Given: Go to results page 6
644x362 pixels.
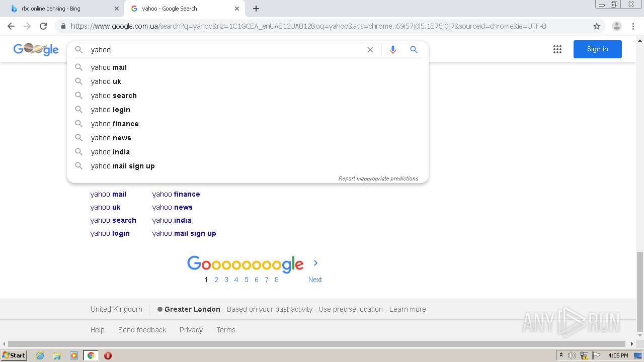Looking at the screenshot, I should pos(257,280).
